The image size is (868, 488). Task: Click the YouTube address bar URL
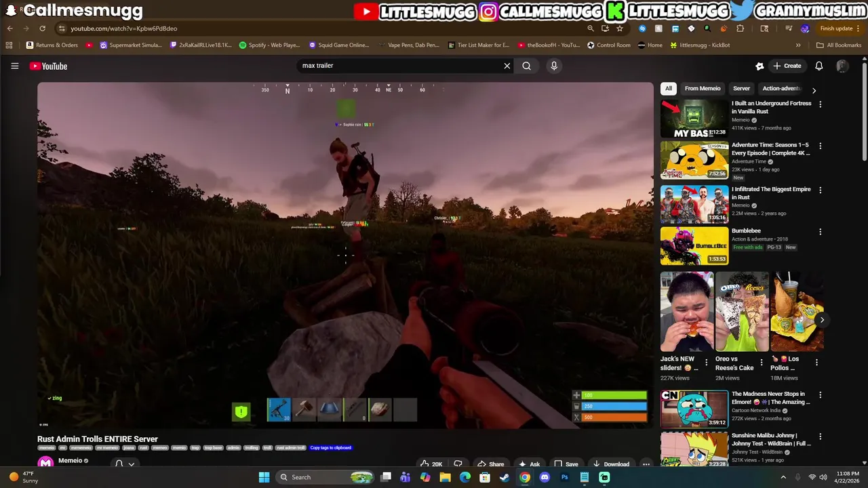tap(124, 28)
